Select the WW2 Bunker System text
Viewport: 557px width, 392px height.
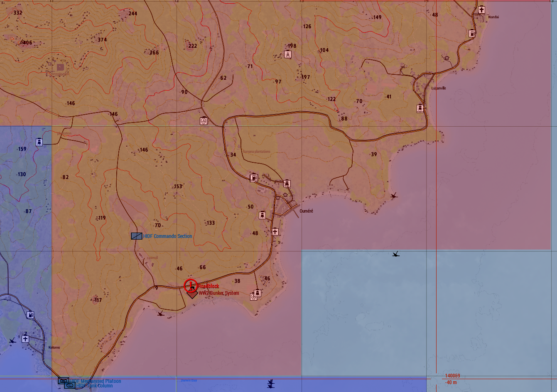click(219, 293)
